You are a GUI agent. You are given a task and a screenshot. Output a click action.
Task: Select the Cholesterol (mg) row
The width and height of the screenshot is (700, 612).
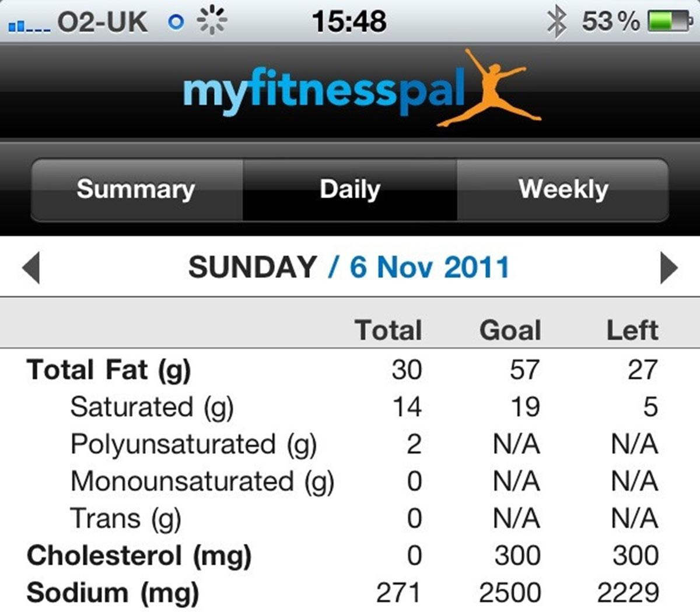pyautogui.click(x=139, y=555)
